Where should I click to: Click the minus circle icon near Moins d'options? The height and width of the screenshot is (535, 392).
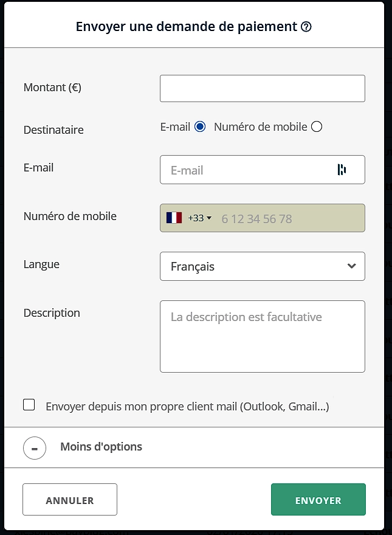click(35, 447)
